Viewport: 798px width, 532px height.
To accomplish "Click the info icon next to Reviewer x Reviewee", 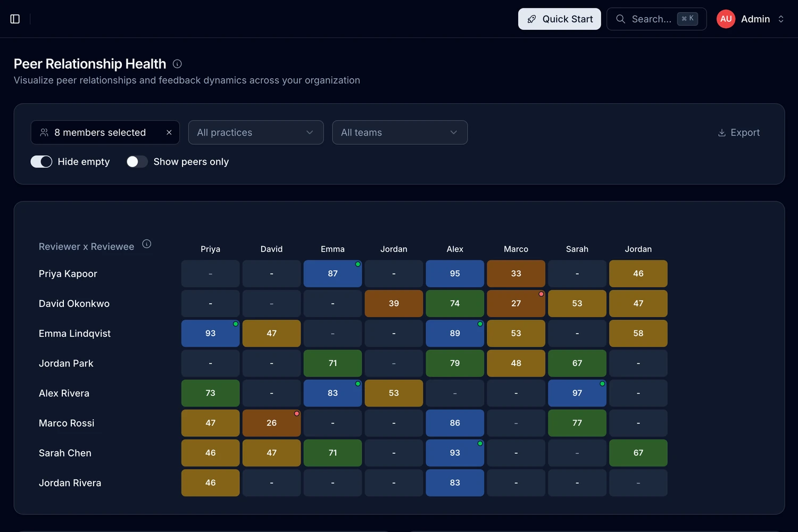I will (x=147, y=244).
